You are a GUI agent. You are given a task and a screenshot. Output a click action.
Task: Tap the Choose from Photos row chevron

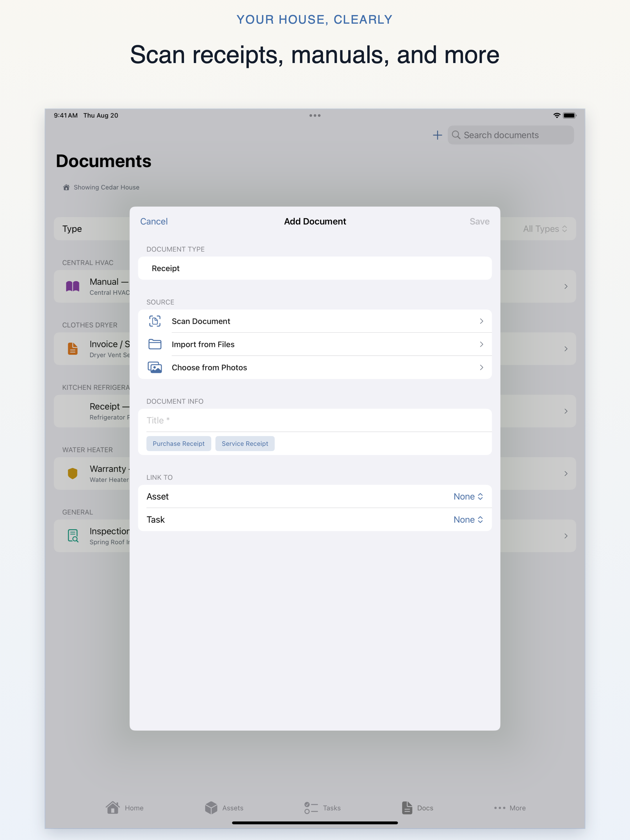point(481,368)
